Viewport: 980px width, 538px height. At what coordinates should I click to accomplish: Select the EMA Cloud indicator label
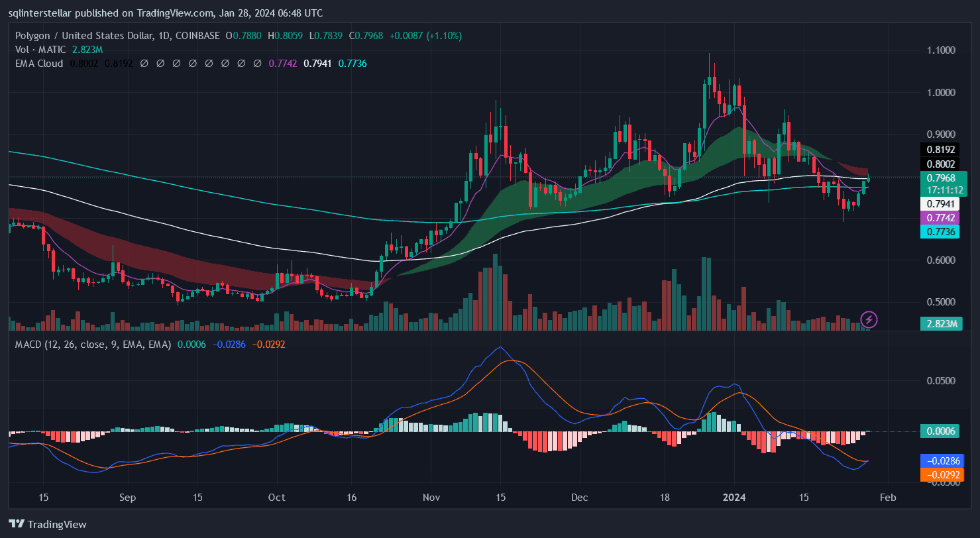point(38,64)
